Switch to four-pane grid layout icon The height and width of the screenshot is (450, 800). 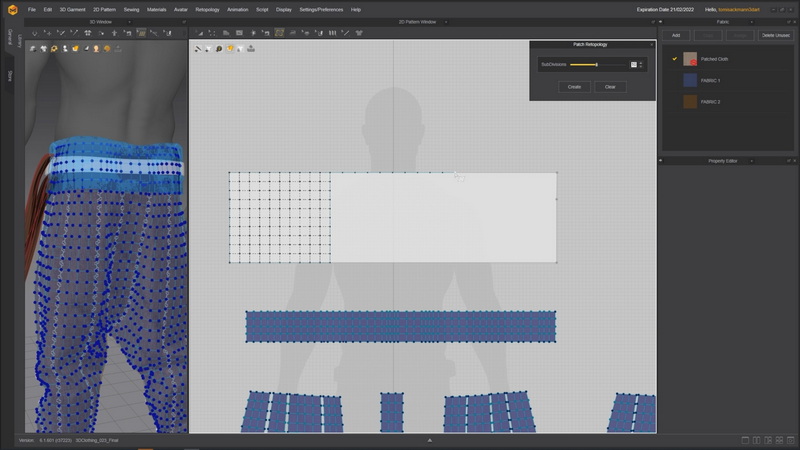[779, 440]
